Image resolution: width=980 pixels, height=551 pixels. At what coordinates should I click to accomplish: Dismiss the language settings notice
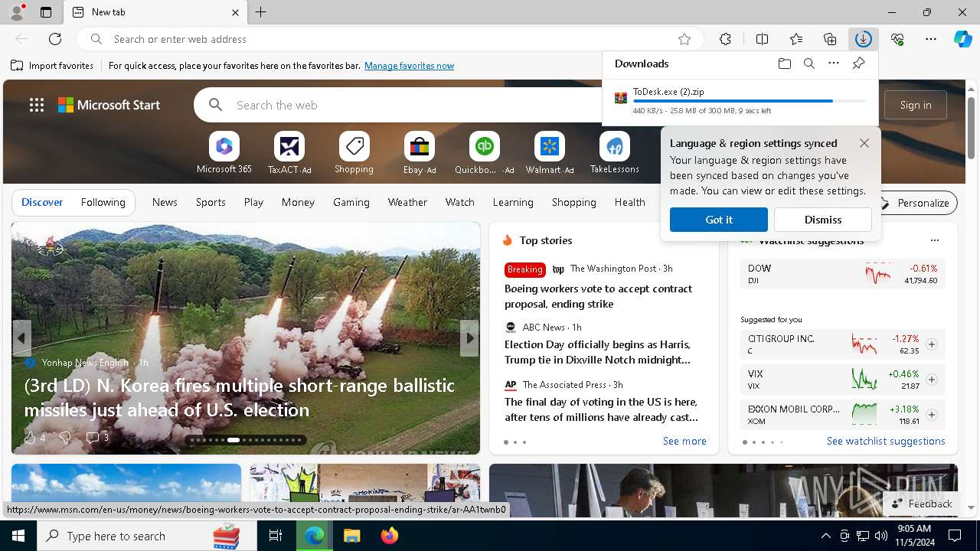click(823, 220)
